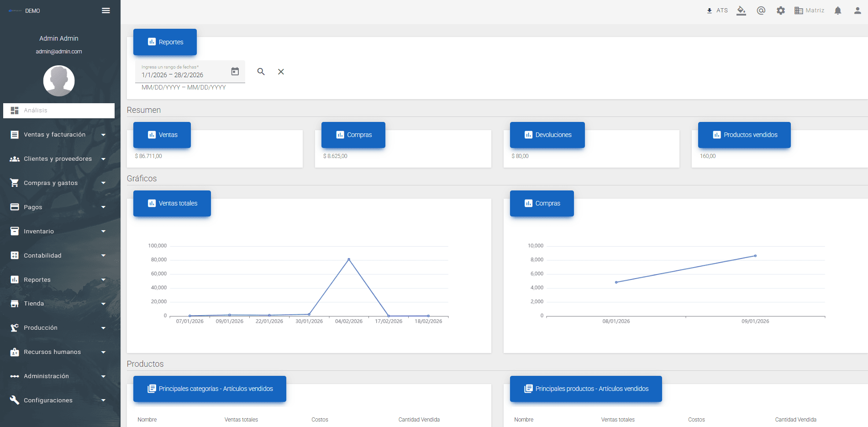Screen dimensions: 868x427
Task: Open the settings gear icon
Action: pos(781,11)
